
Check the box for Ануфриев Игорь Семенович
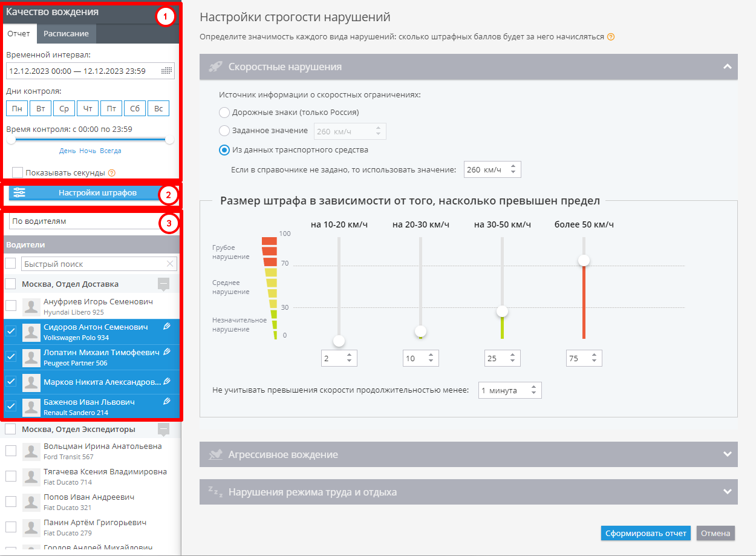[x=11, y=306]
